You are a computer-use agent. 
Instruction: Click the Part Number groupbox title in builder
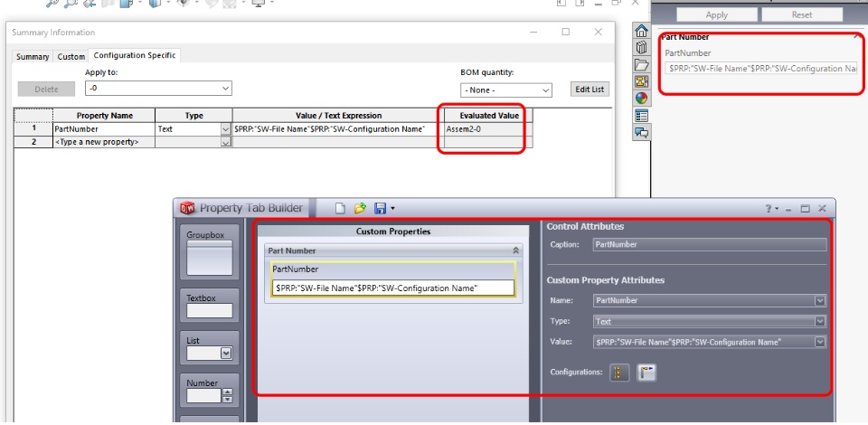(x=292, y=250)
